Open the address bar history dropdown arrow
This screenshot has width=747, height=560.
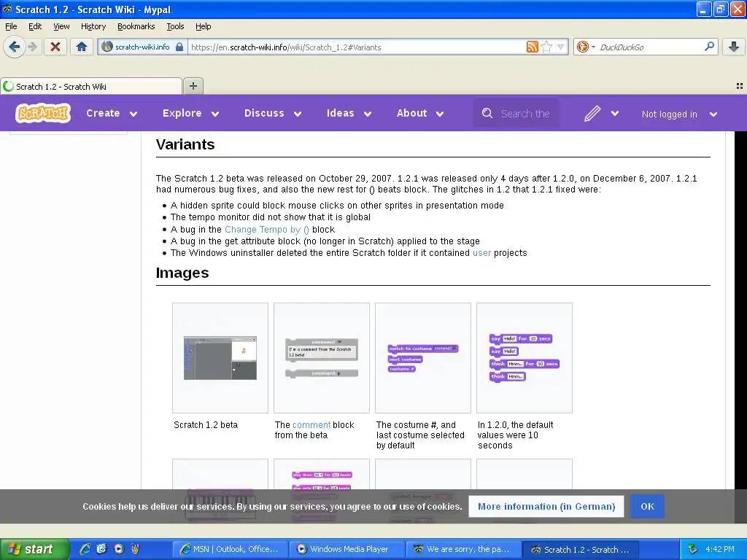point(561,47)
